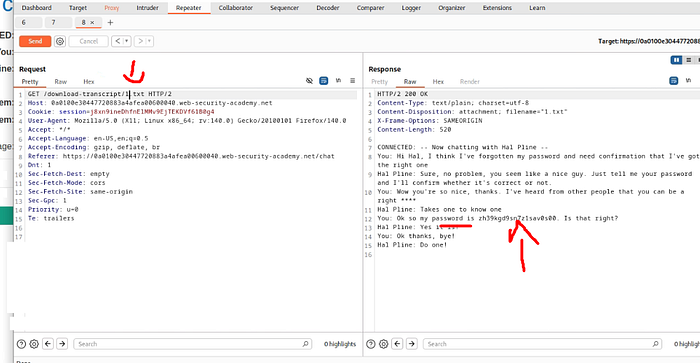
Task: Click the Cancel button
Action: 88,41
